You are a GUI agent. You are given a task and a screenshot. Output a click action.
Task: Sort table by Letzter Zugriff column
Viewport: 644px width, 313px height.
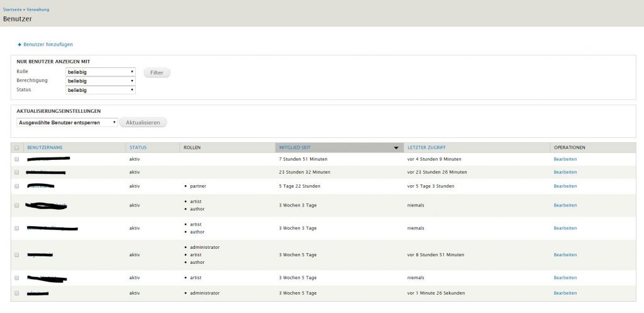pos(426,148)
